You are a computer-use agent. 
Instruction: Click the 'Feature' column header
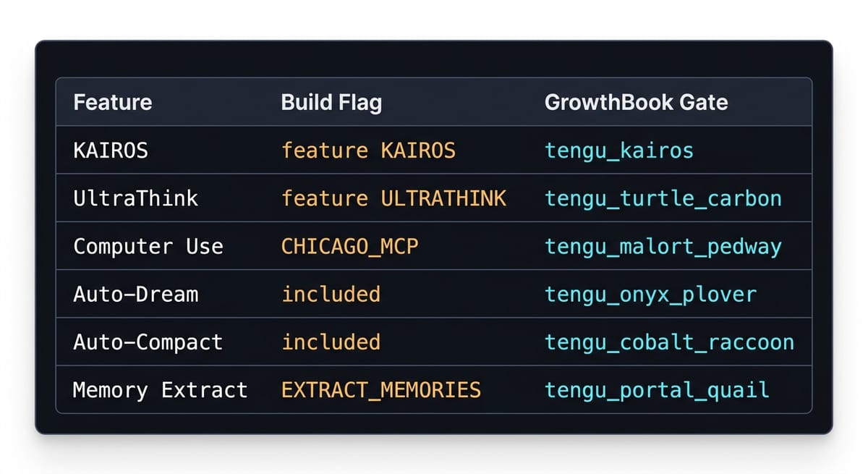[113, 102]
